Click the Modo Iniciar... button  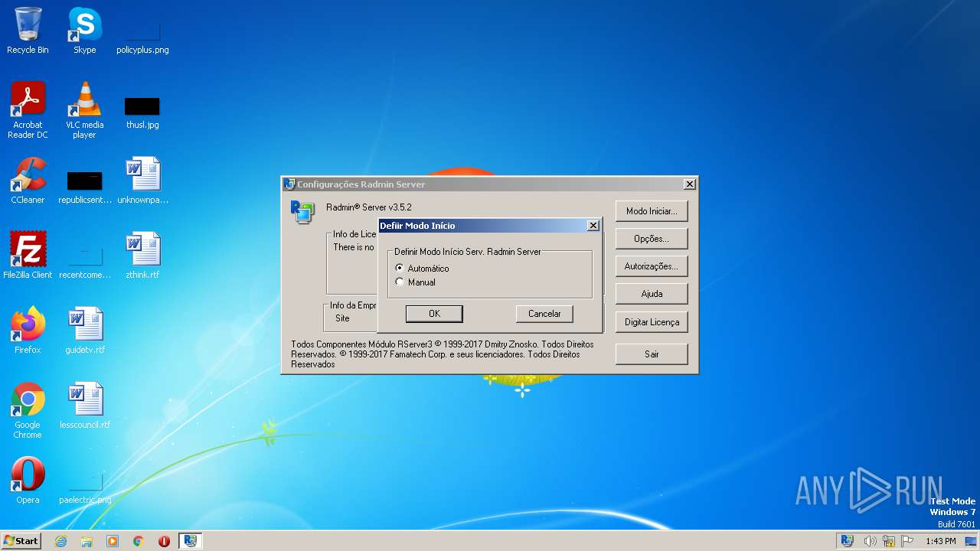pyautogui.click(x=652, y=211)
